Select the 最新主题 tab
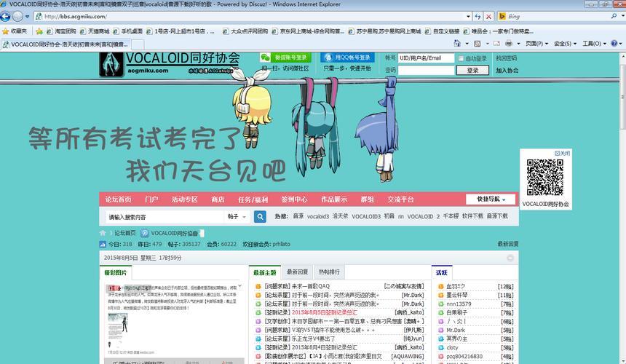Viewport: 626px width, 364px height. 265,272
